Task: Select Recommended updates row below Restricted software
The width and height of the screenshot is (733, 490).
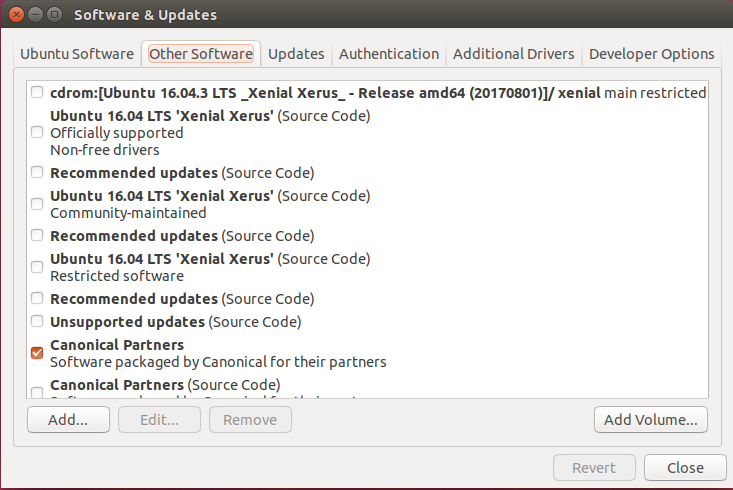Action: [182, 299]
